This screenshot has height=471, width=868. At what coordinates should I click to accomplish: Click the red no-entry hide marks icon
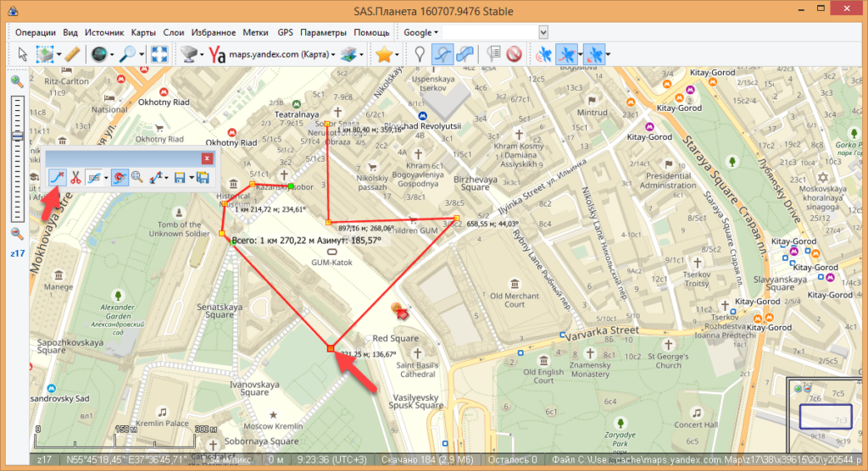pos(513,54)
